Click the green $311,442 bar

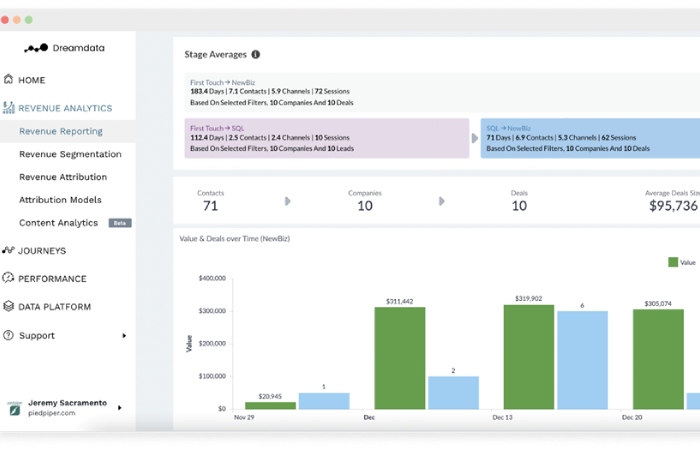[400, 358]
